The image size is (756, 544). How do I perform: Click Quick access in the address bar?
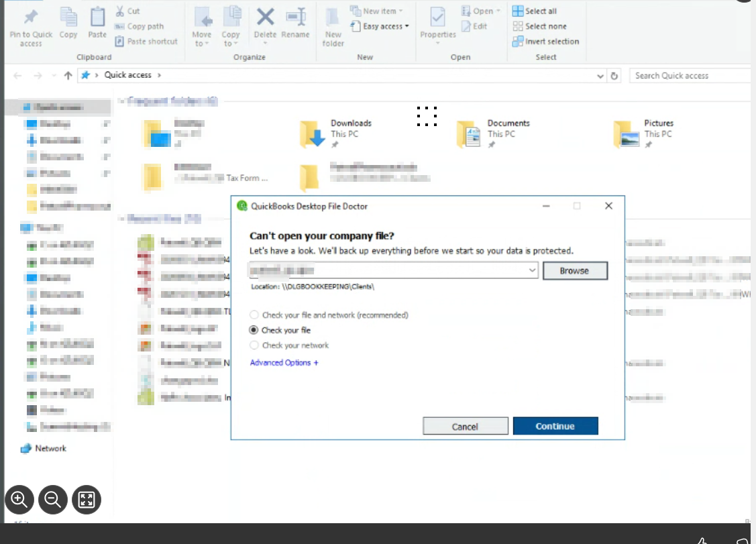[127, 74]
